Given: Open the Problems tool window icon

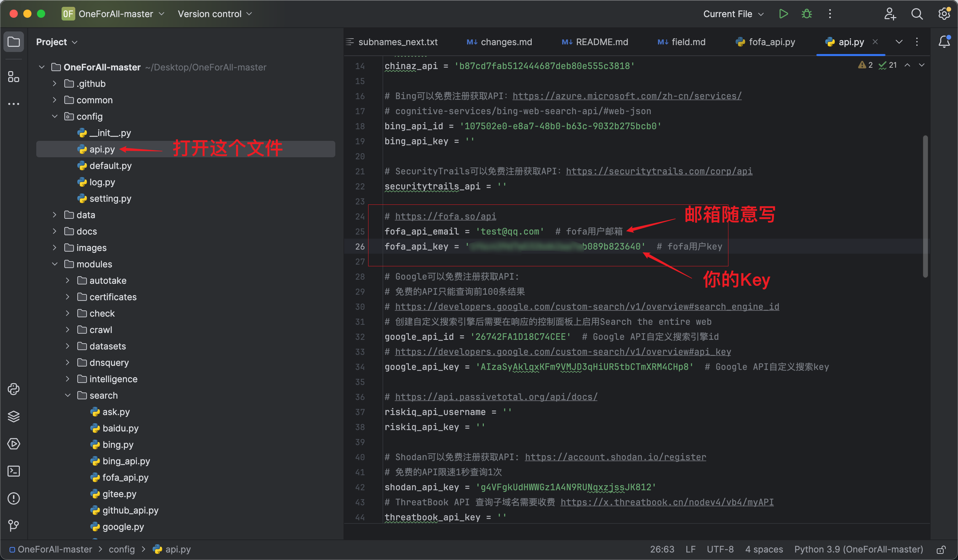Looking at the screenshot, I should [14, 498].
